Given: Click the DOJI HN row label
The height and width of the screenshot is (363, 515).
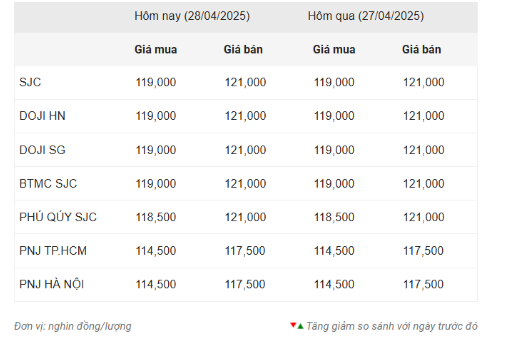Looking at the screenshot, I should (42, 116).
